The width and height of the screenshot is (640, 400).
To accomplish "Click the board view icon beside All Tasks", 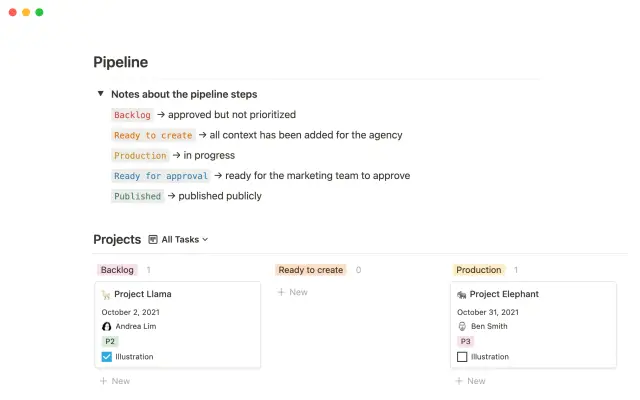I will (x=153, y=240).
